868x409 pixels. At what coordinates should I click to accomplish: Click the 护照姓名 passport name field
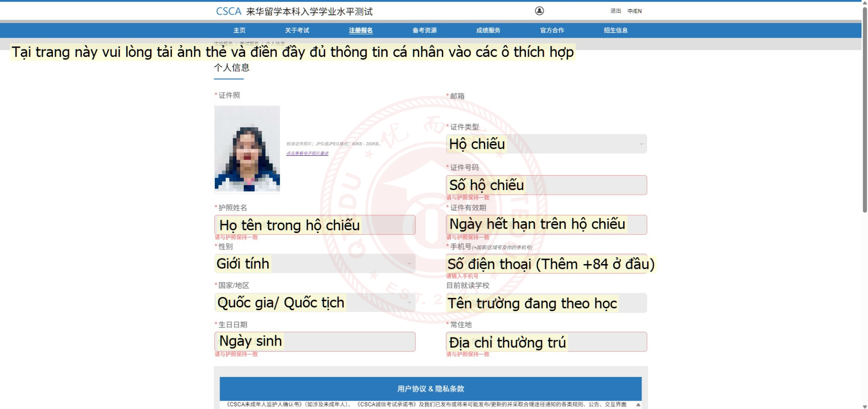[314, 225]
